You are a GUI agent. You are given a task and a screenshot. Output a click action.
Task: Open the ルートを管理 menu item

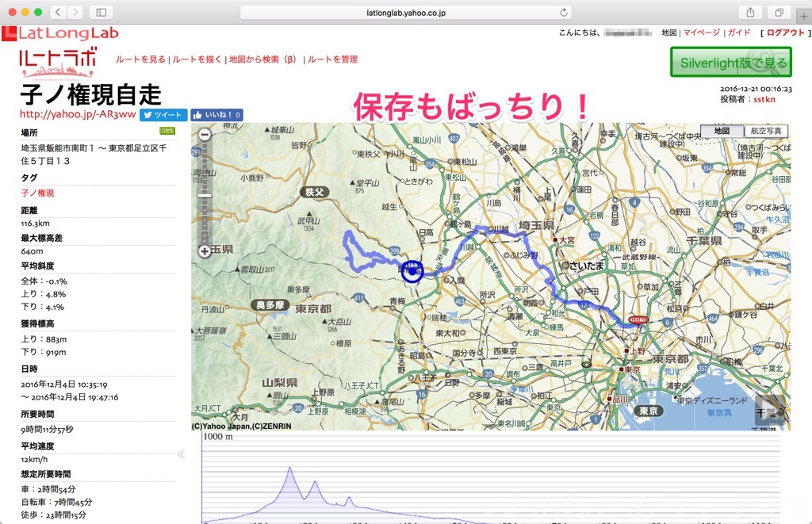(332, 59)
